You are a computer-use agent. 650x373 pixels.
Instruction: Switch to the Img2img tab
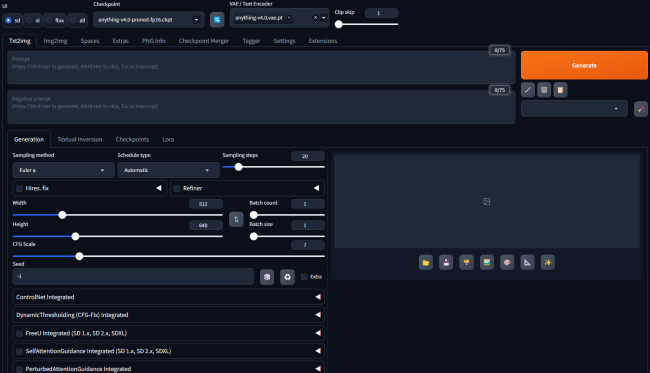click(55, 41)
